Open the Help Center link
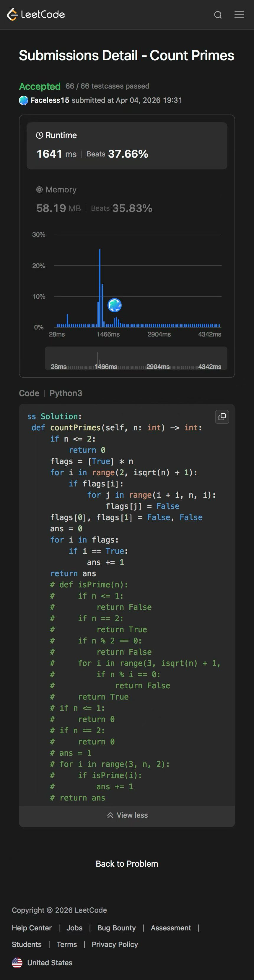Image resolution: width=254 pixels, height=980 pixels. [32, 928]
